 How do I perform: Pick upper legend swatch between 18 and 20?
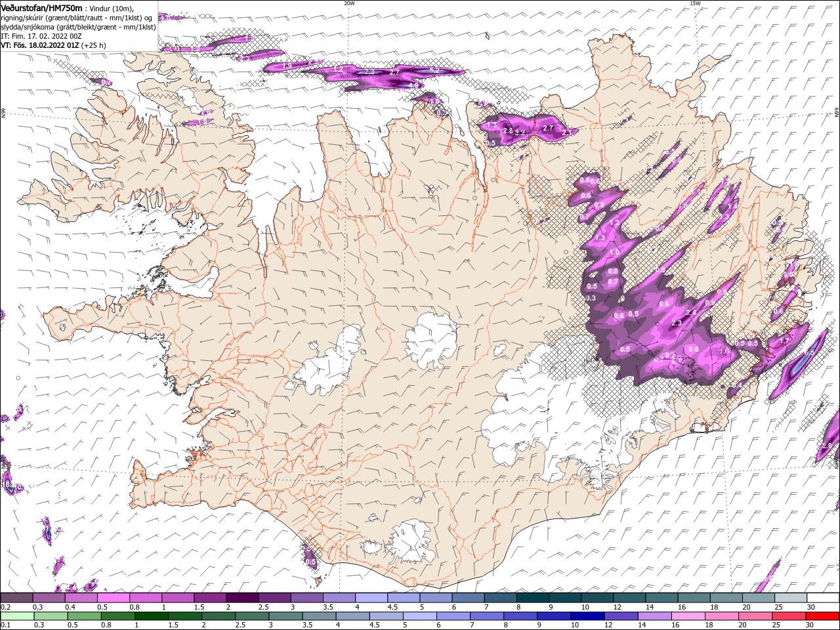pyautogui.click(x=726, y=597)
